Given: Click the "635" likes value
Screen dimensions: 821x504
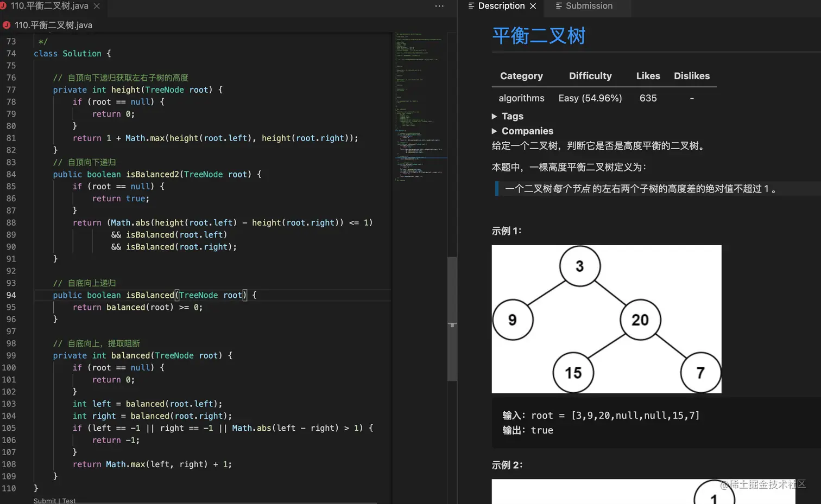Looking at the screenshot, I should 648,98.
